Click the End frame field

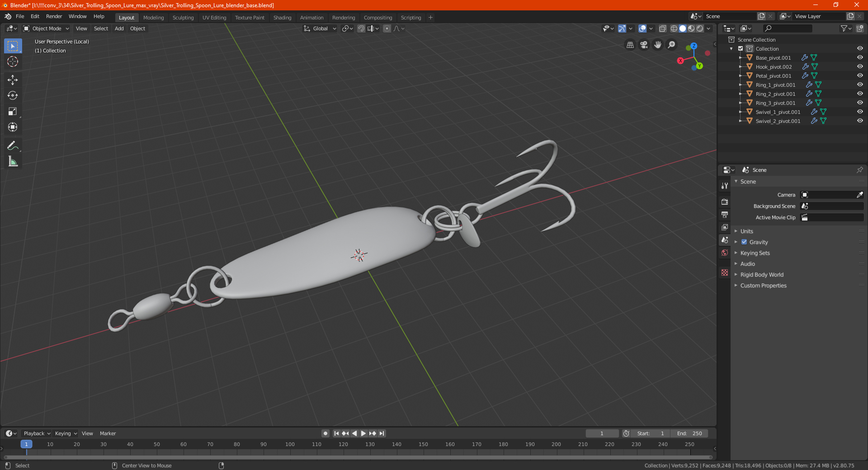(x=689, y=433)
